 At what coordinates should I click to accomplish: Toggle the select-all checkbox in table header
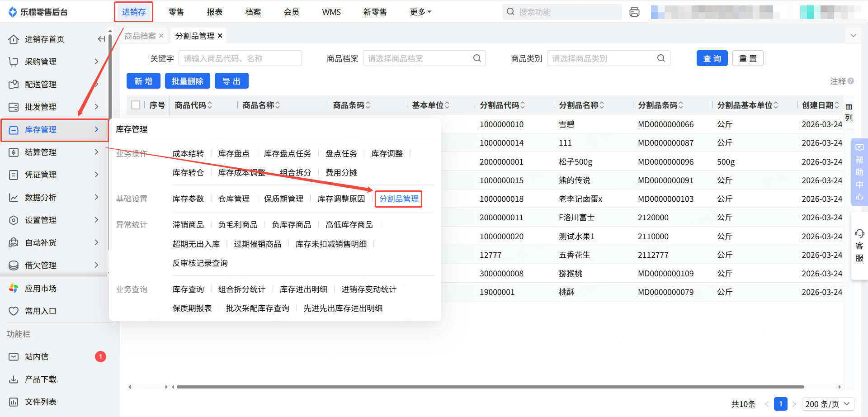pyautogui.click(x=136, y=105)
